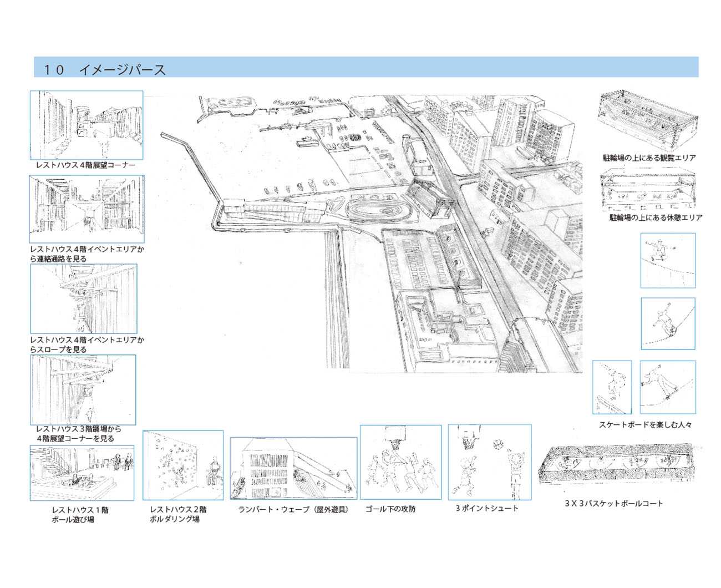Viewport: 721px width, 588px height.
Task: Open the レストハウス3階踊場 view sketch
Action: (83, 389)
